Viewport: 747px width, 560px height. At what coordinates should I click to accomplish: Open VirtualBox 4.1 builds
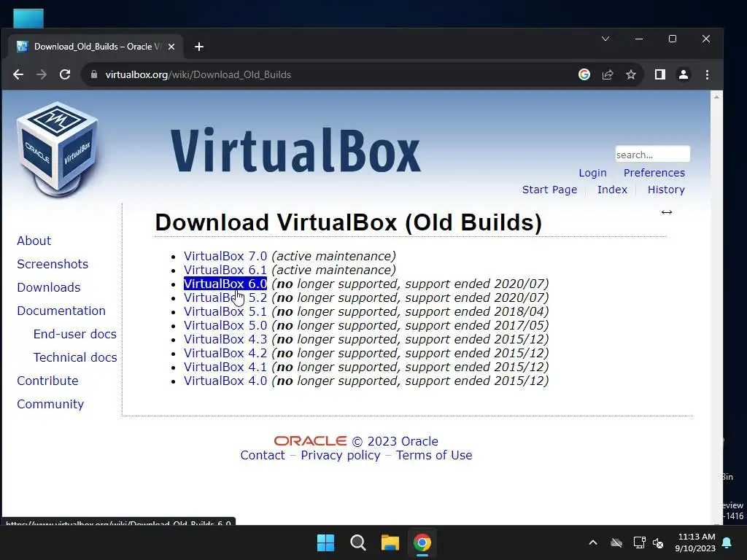pyautogui.click(x=225, y=367)
